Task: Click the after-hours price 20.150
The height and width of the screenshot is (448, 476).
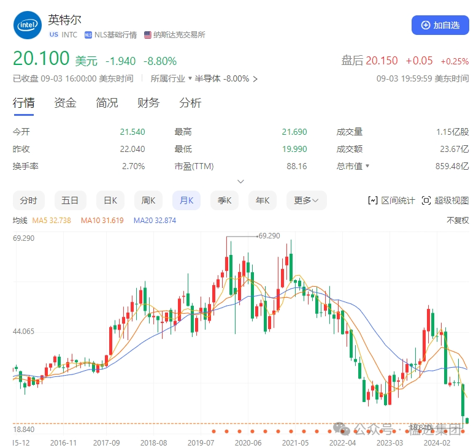Action: (x=382, y=61)
